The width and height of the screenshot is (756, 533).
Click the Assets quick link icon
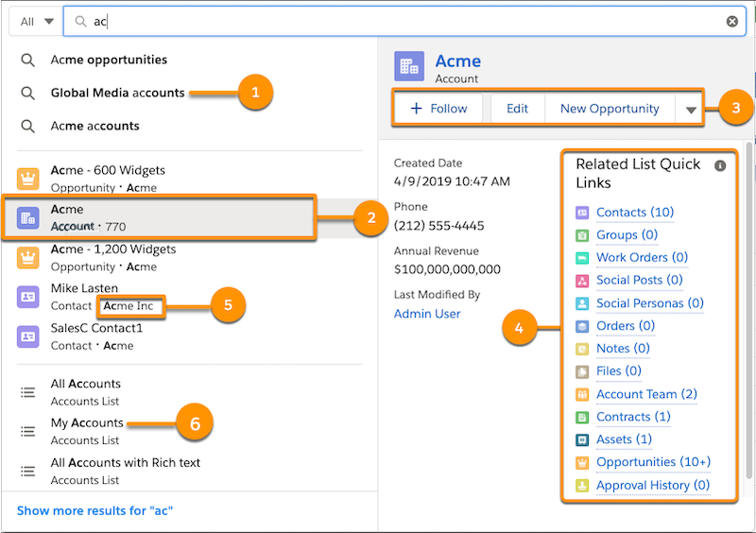pyautogui.click(x=582, y=439)
